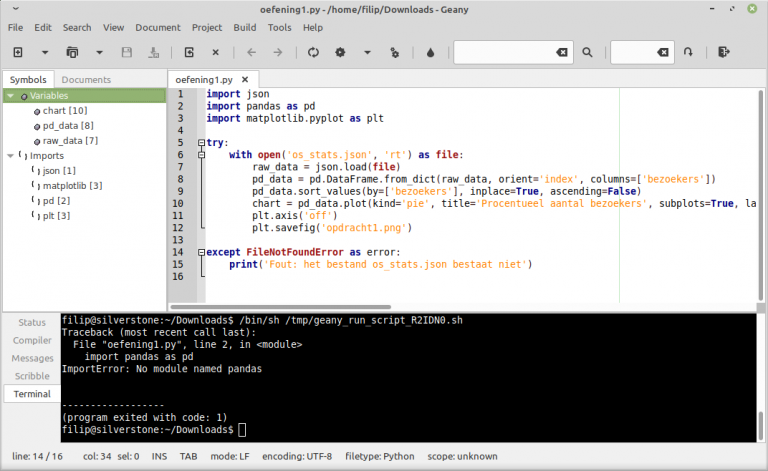The width and height of the screenshot is (768, 471).
Task: Click the Compile circular arrows icon
Action: point(313,52)
